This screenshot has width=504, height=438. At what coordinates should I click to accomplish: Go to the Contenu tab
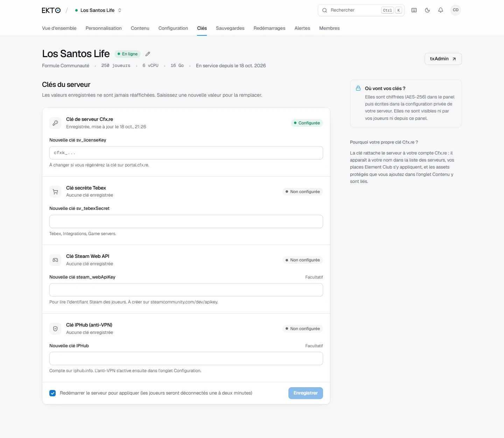point(140,28)
